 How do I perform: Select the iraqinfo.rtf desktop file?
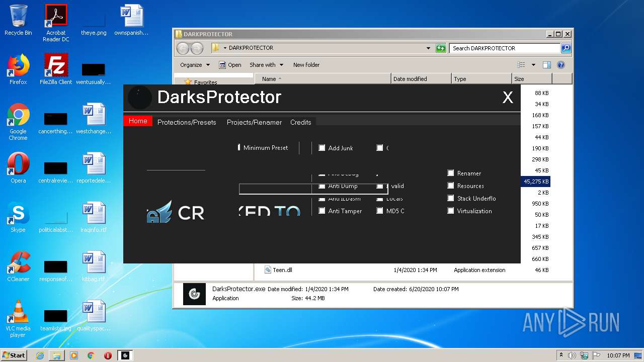[x=94, y=217]
